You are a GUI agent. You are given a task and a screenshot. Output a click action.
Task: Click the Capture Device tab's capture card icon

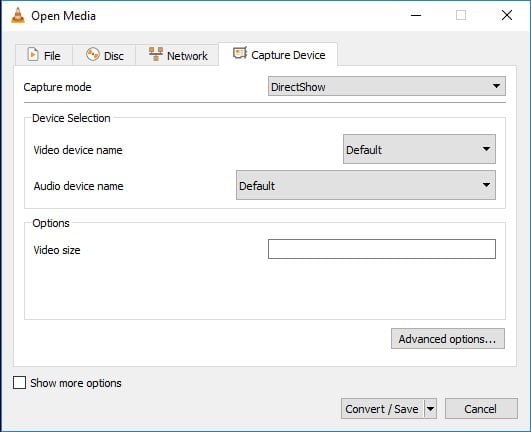240,53
